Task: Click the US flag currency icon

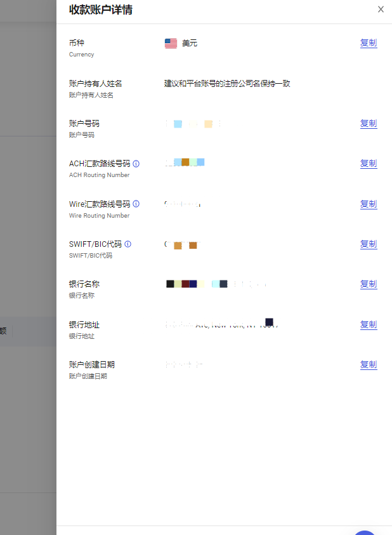Action: tap(171, 43)
